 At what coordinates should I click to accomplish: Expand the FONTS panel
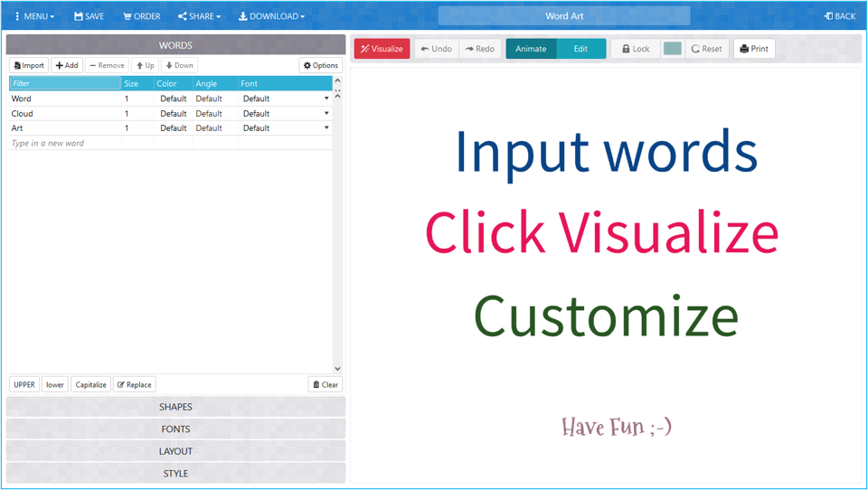[x=175, y=429]
